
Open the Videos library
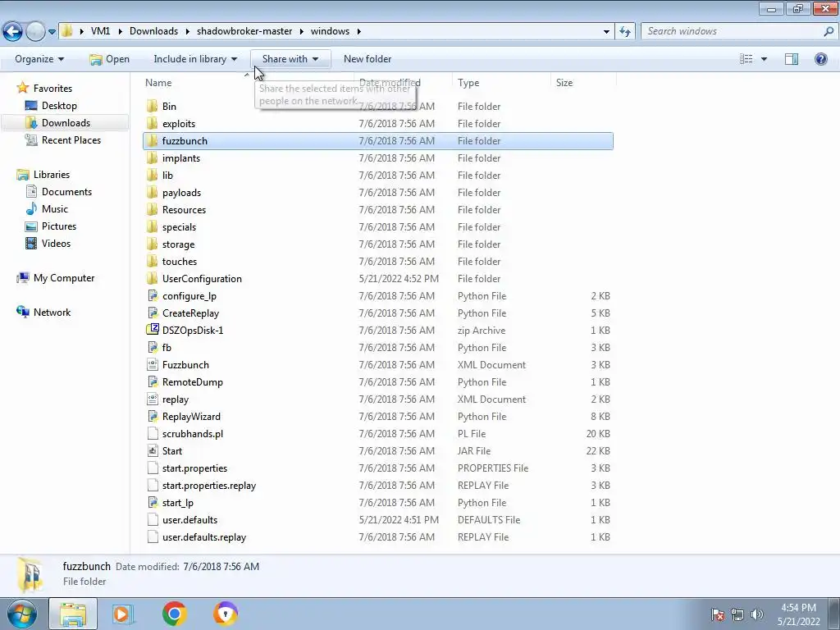tap(57, 243)
